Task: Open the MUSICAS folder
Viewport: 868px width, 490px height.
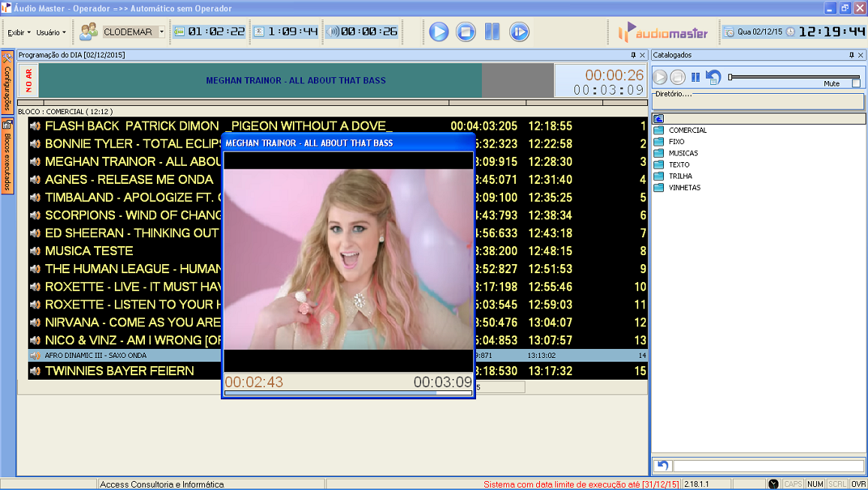Action: click(x=683, y=153)
